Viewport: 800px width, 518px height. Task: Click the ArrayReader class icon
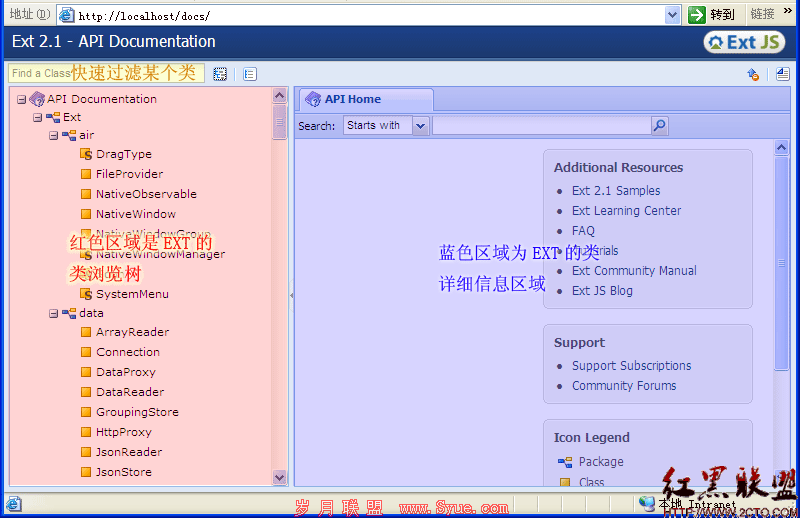(86, 332)
